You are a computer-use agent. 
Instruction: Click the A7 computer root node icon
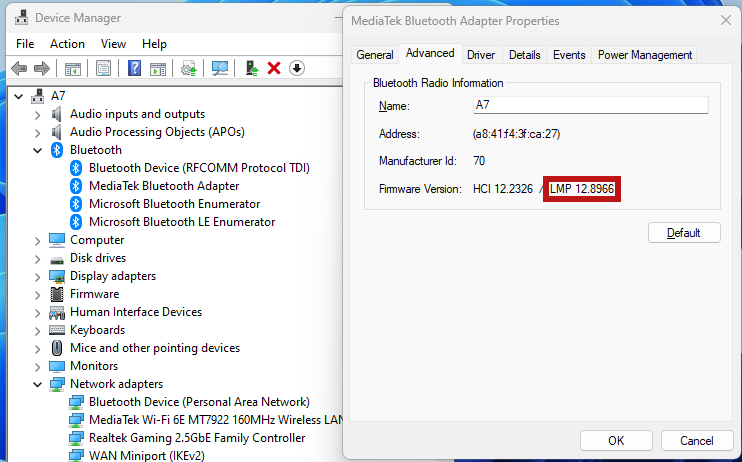click(37, 96)
